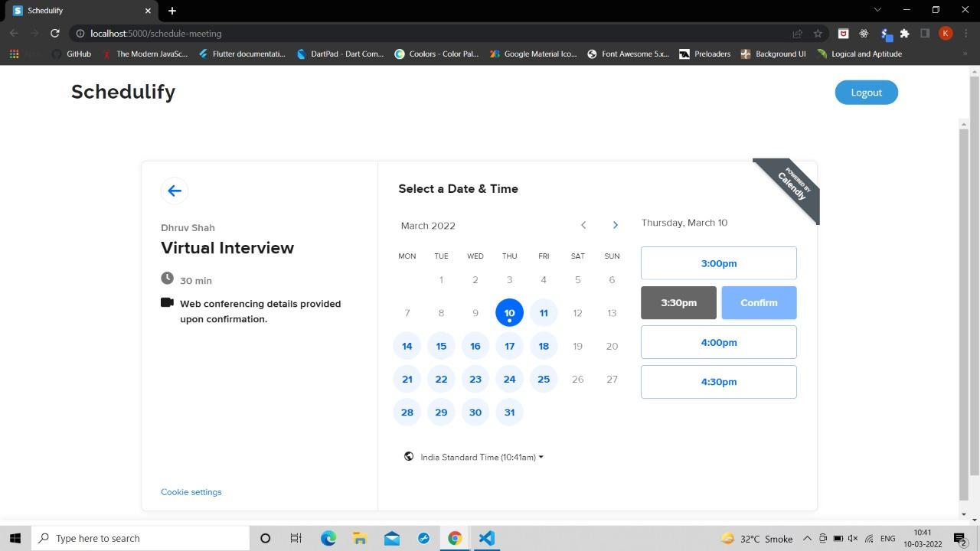Screen dimensions: 980x551
Task: Open the notification center icon
Action: pos(960,539)
